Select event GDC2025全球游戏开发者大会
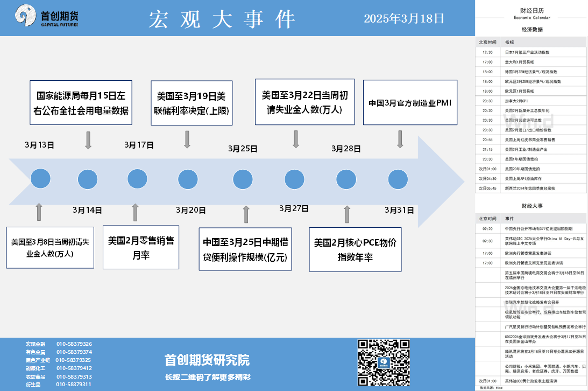This screenshot has width=588, height=391. point(531,339)
